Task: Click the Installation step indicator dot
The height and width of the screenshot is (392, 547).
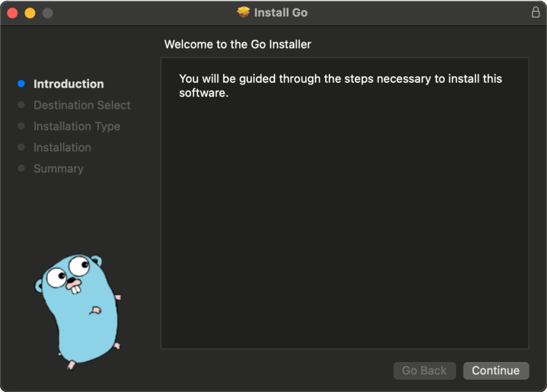Action: pos(21,147)
